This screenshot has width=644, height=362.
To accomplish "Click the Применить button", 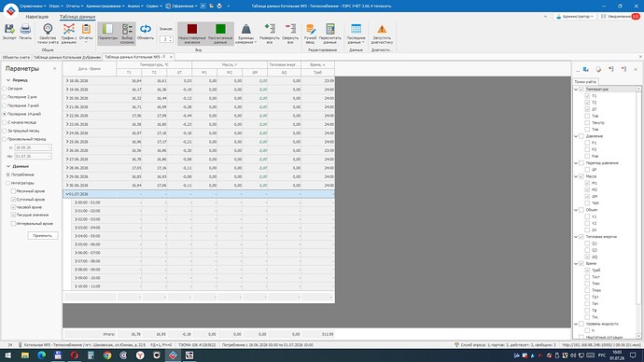I will point(43,236).
